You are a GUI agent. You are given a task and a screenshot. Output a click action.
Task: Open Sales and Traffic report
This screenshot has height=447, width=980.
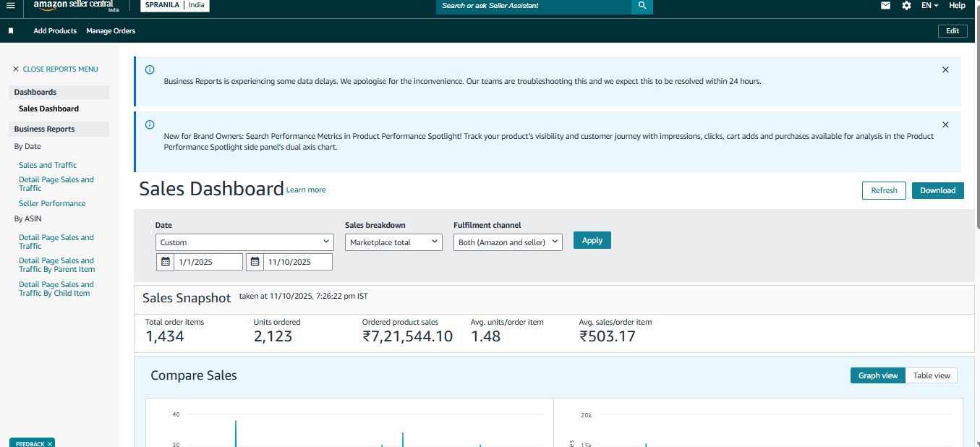point(48,165)
